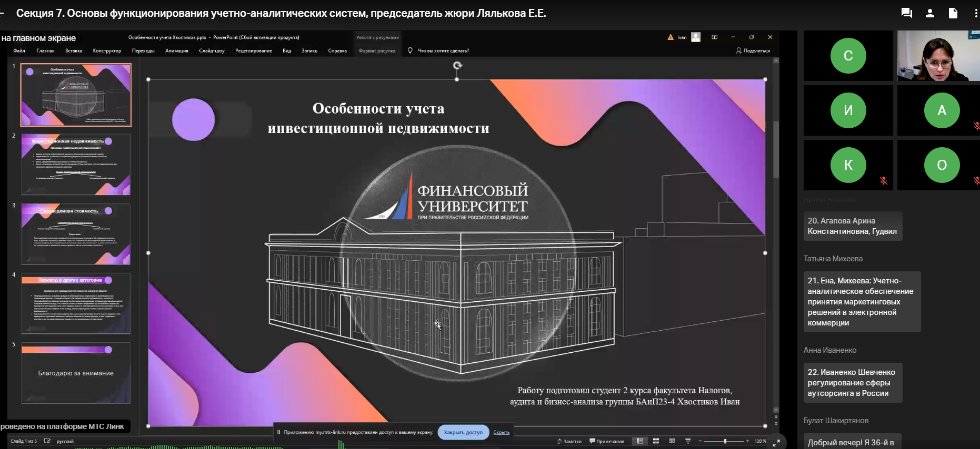Open the Вид ribbon tab
The height and width of the screenshot is (449, 980).
[x=287, y=51]
